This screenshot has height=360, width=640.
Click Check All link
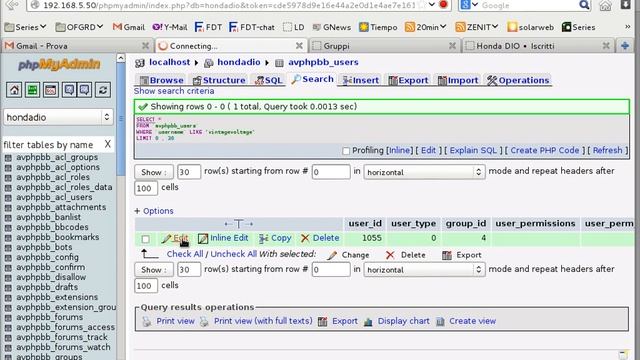tap(184, 254)
